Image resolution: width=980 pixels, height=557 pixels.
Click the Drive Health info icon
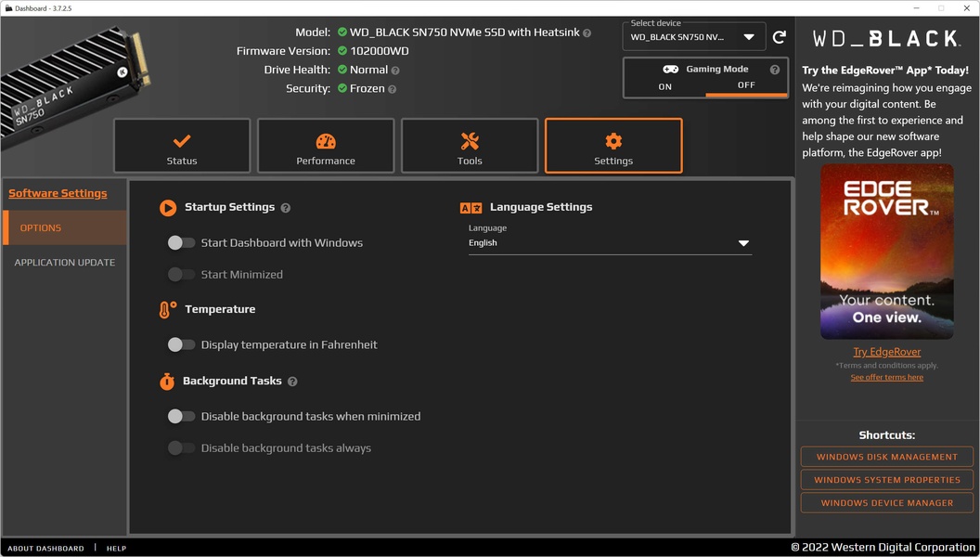tap(395, 71)
